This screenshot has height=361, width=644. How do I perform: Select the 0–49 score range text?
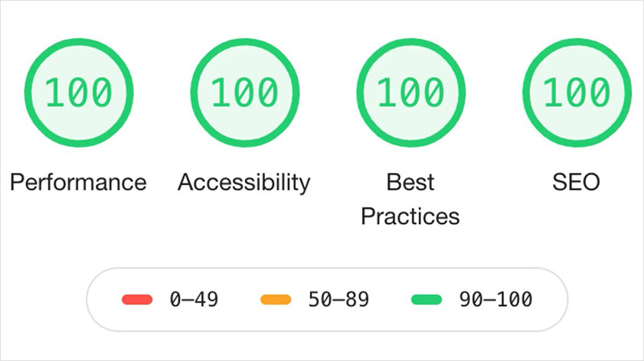[194, 300]
